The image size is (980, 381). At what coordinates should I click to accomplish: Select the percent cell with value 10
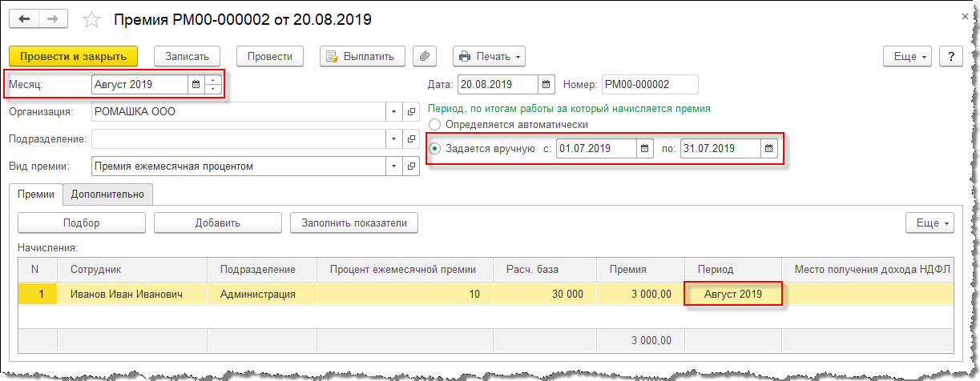coord(405,294)
